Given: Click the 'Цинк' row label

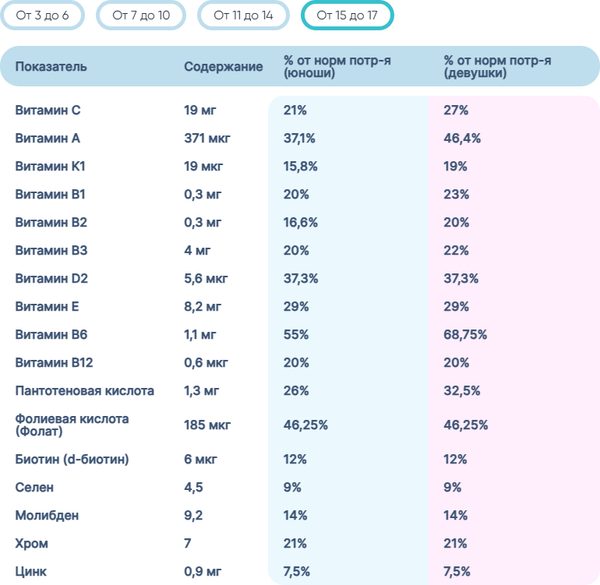Looking at the screenshot, I should click(x=33, y=572).
